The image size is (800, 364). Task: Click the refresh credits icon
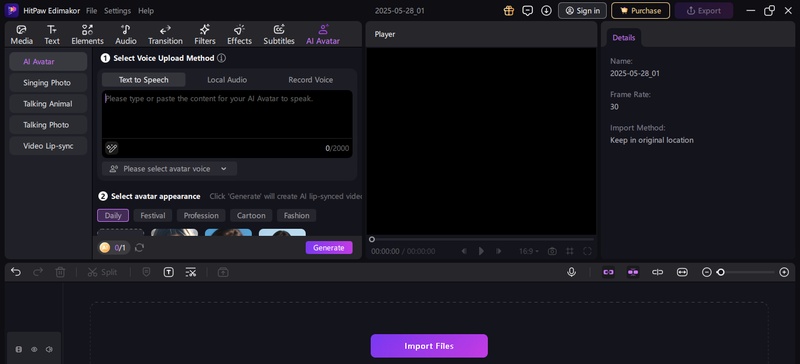point(139,248)
